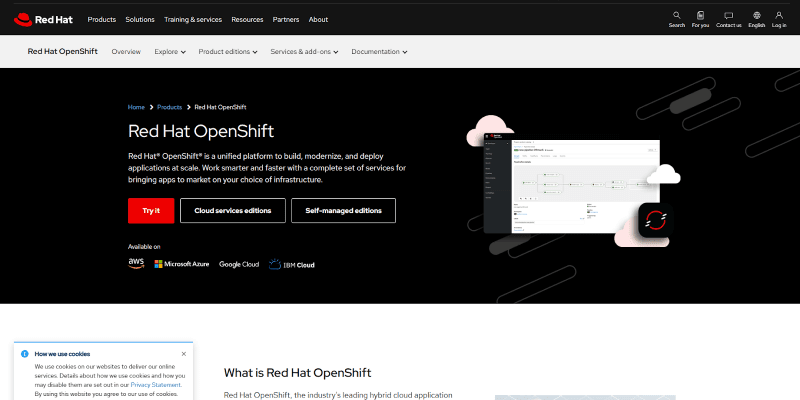800x400 pixels.
Task: Click the 'How we use cookies' title
Action: point(62,354)
